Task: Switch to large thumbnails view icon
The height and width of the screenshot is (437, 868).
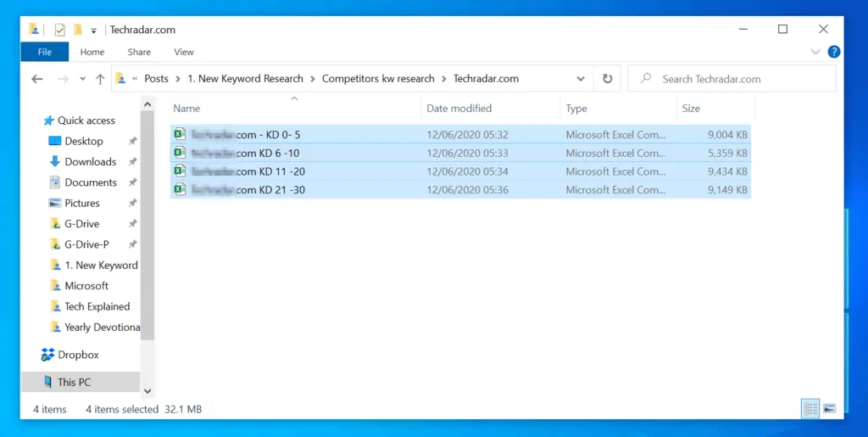Action: (x=830, y=409)
